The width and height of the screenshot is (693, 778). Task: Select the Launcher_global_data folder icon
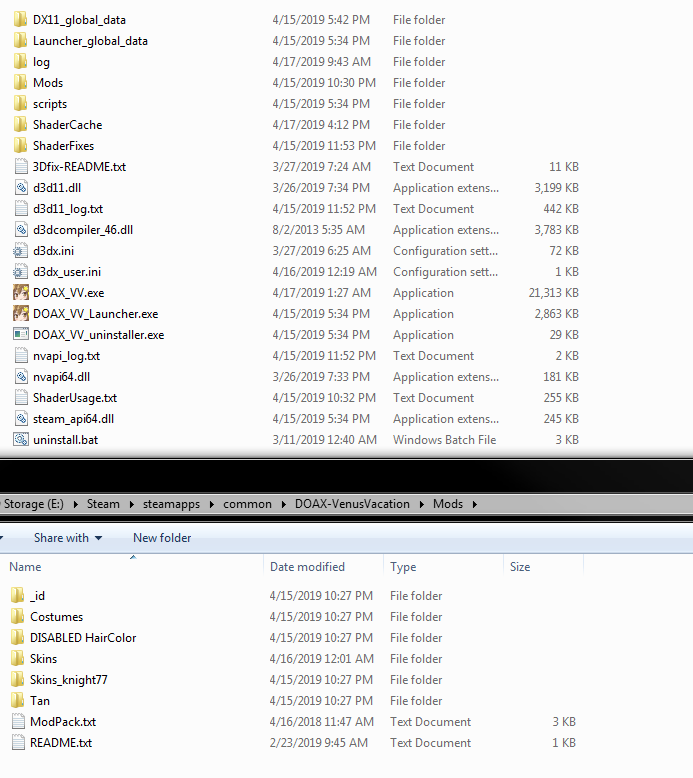(x=20, y=41)
